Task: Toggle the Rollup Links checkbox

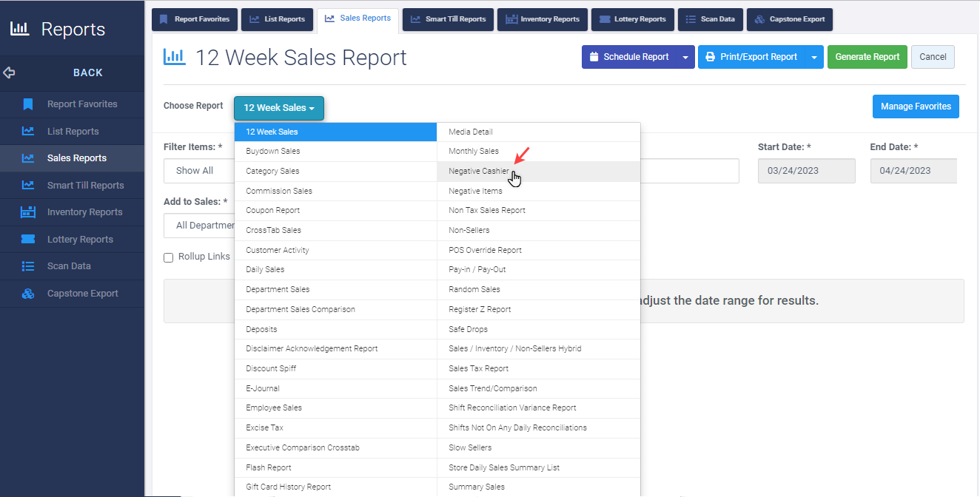Action: (169, 257)
